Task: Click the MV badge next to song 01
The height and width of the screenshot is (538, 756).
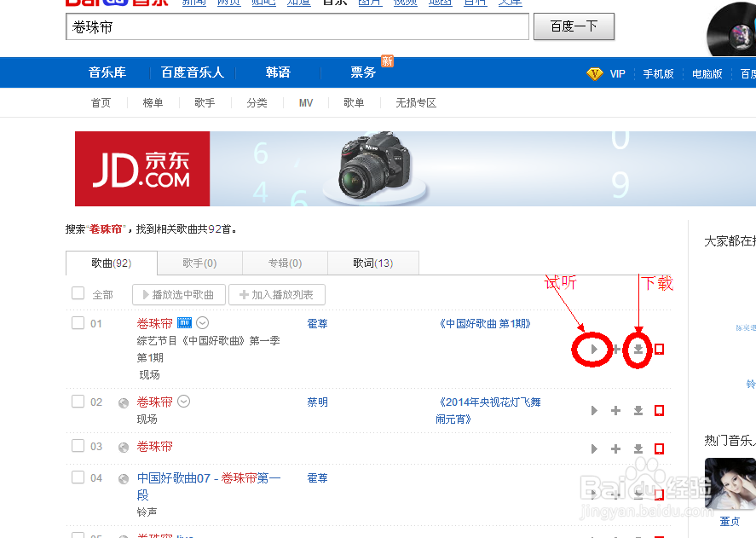Action: 185,323
